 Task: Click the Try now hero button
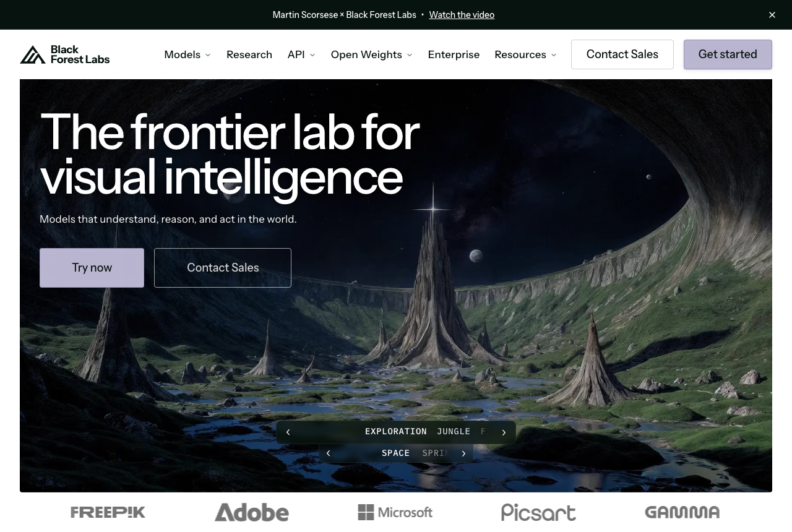click(x=92, y=268)
